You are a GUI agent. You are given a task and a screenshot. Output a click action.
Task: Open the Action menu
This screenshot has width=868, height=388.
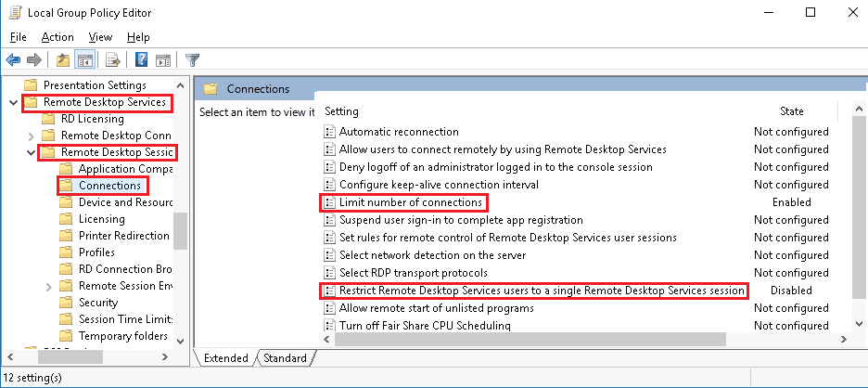pyautogui.click(x=57, y=37)
